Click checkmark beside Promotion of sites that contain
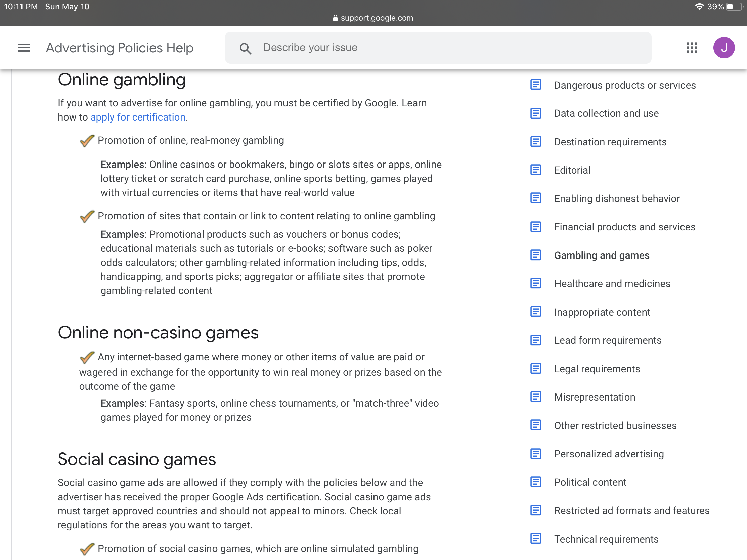This screenshot has width=747, height=560. (87, 216)
